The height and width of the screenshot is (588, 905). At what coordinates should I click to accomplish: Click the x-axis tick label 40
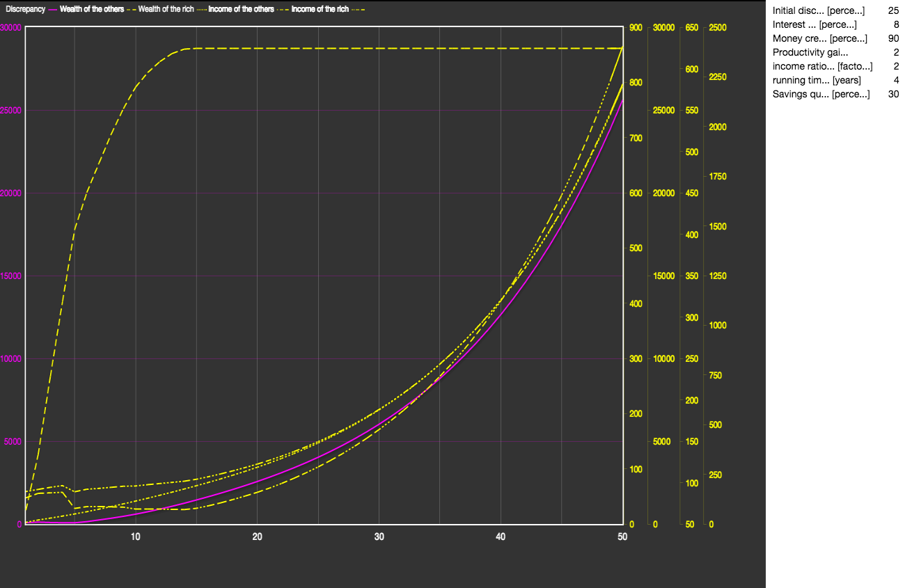tap(501, 537)
